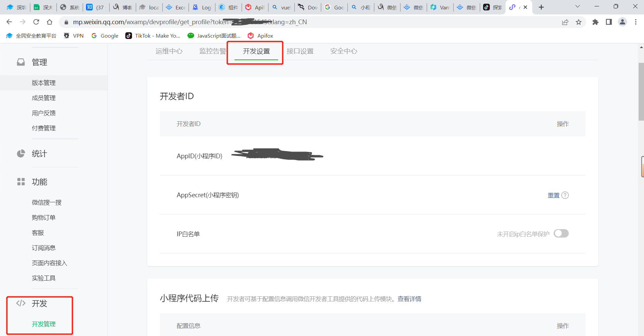644x336 pixels.
Task: Open the tab search dropdown chevron
Action: click(577, 7)
